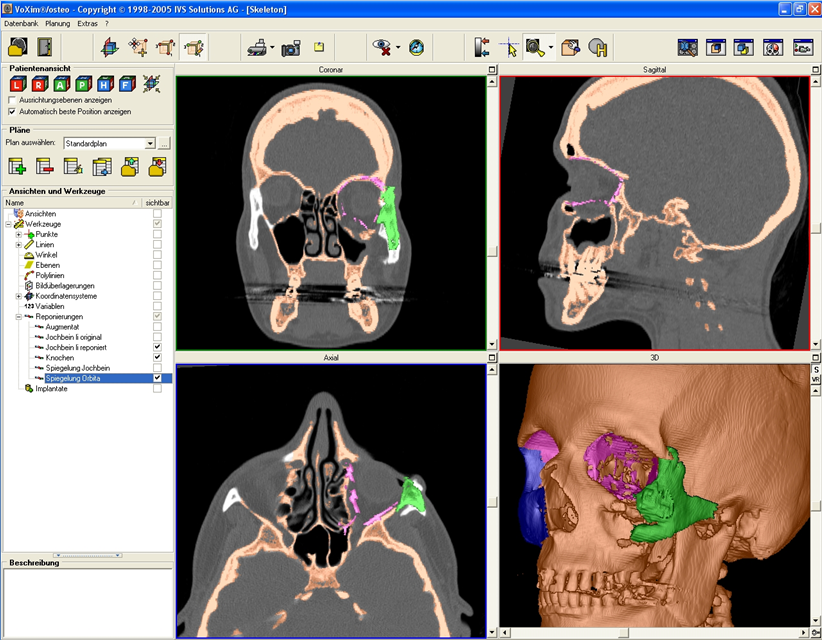Screen dimensions: 822x640
Task: Click the crosshair pointer tool icon
Action: coord(508,47)
